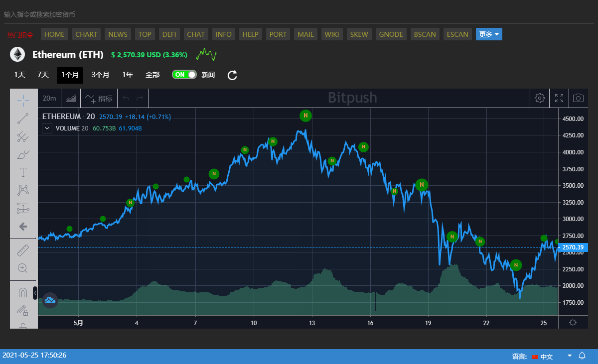Expand the 更多 dropdown

[489, 34]
